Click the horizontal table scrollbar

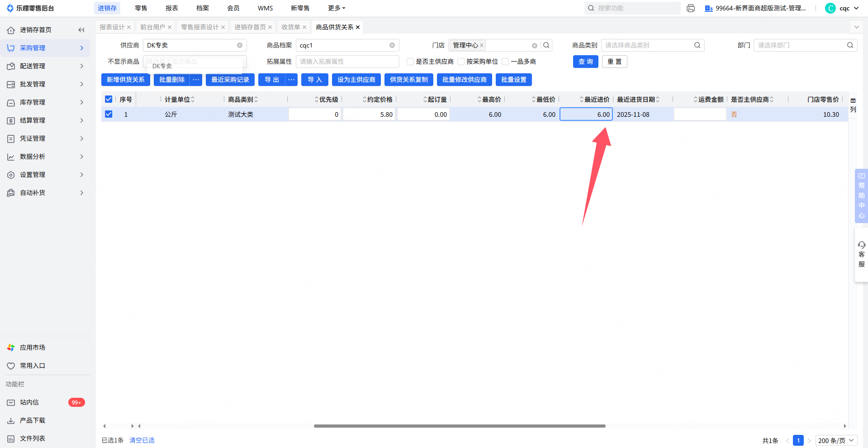tap(460, 426)
